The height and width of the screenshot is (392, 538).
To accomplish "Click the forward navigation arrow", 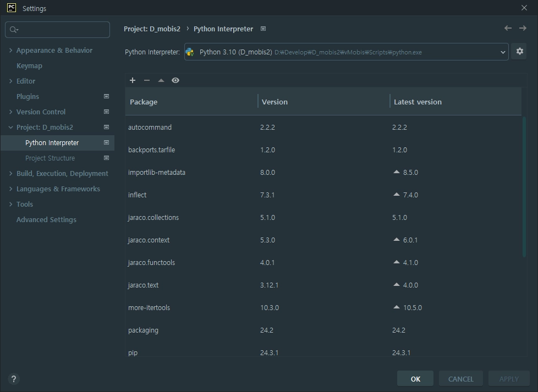I will [x=523, y=28].
